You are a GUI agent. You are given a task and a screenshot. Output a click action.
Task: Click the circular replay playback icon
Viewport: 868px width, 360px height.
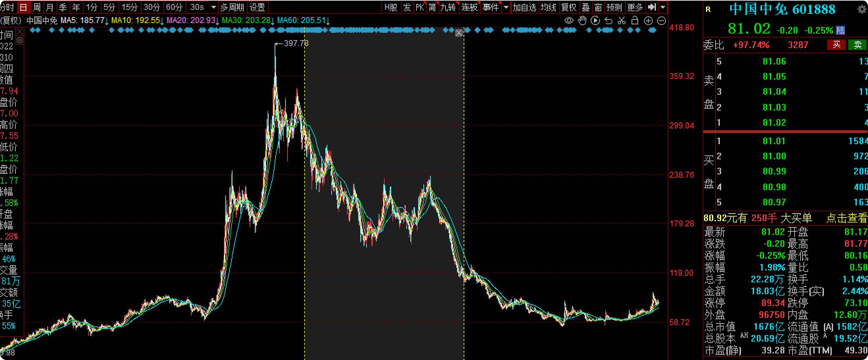(x=595, y=21)
